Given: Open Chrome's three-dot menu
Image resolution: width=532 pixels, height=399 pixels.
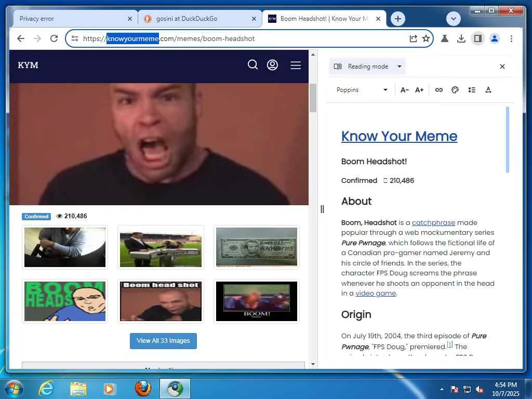Looking at the screenshot, I should click(511, 38).
